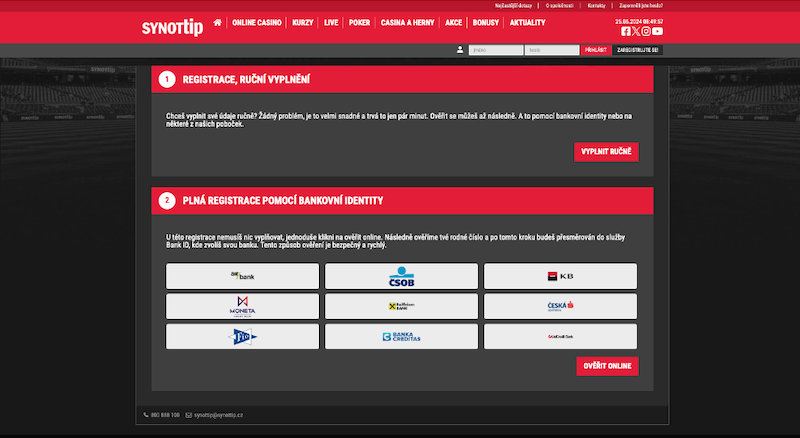Go to the home page via house icon
This screenshot has height=438, width=800.
pos(218,22)
